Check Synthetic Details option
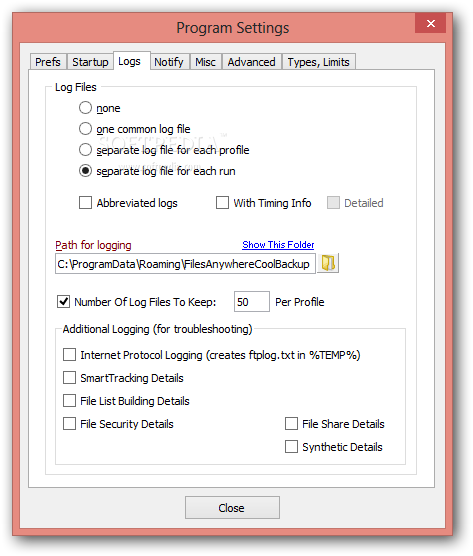Screen dimensions: 473x556 [x=291, y=447]
